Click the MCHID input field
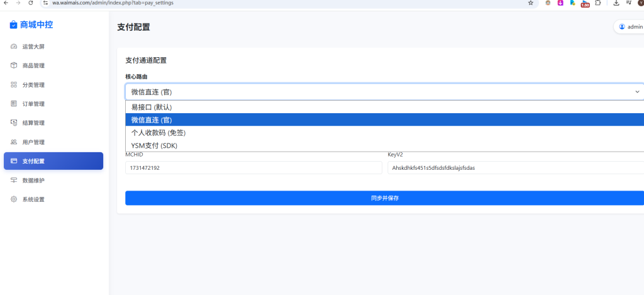Image resolution: width=644 pixels, height=295 pixels. pyautogui.click(x=253, y=168)
